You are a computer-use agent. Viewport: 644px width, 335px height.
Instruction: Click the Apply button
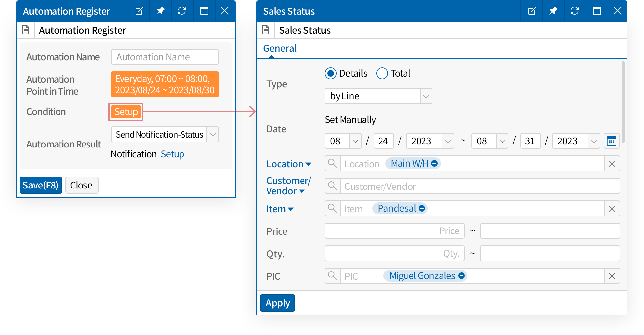tap(277, 303)
